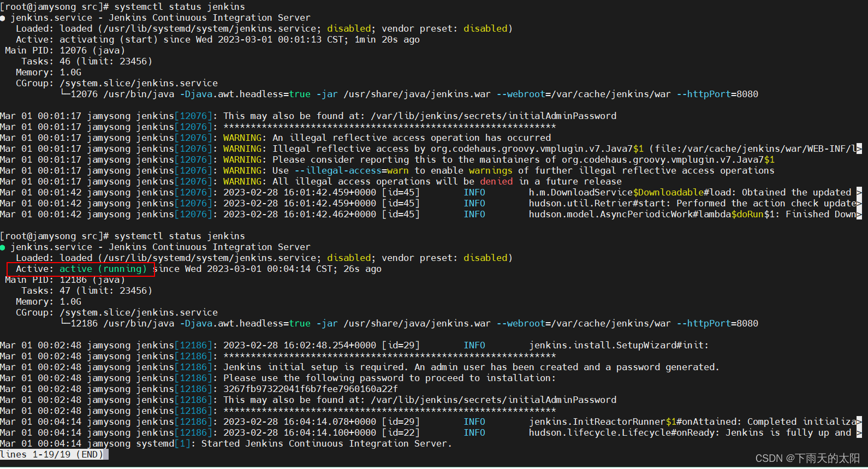
Task: Click the red word 'denied'
Action: coord(496,182)
